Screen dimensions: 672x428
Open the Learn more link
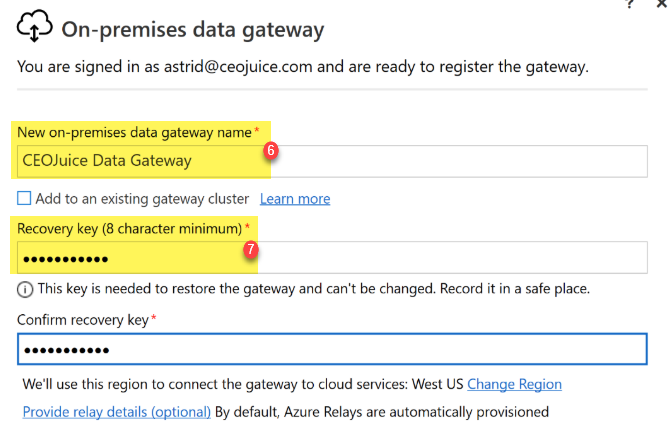click(x=295, y=199)
